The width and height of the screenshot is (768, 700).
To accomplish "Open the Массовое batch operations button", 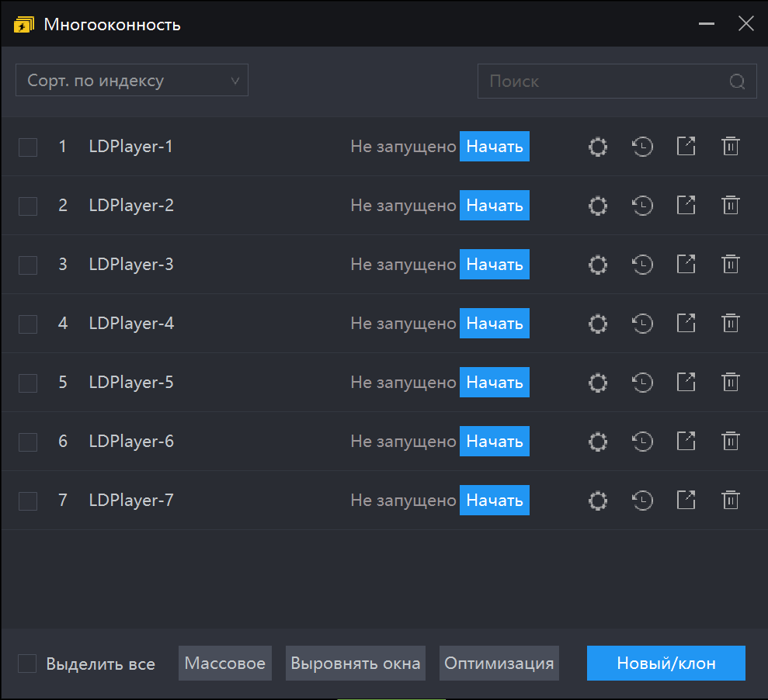I will 225,664.
